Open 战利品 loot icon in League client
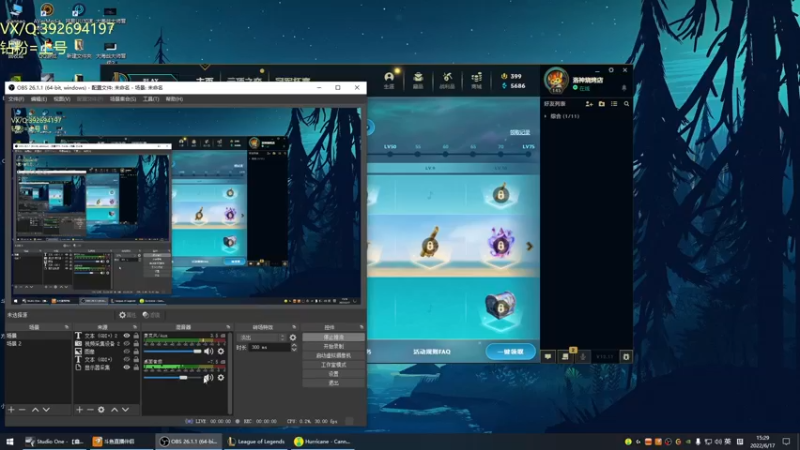 [x=447, y=80]
